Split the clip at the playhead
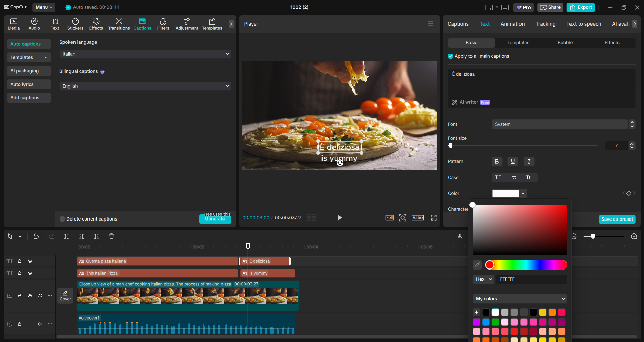 pos(66,236)
